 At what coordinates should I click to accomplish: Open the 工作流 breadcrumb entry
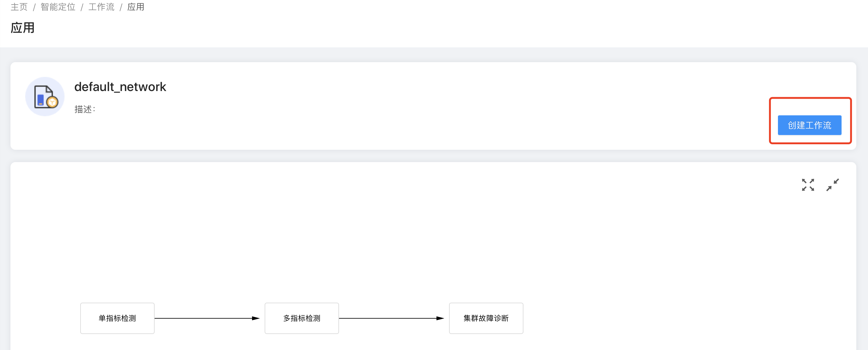point(101,7)
